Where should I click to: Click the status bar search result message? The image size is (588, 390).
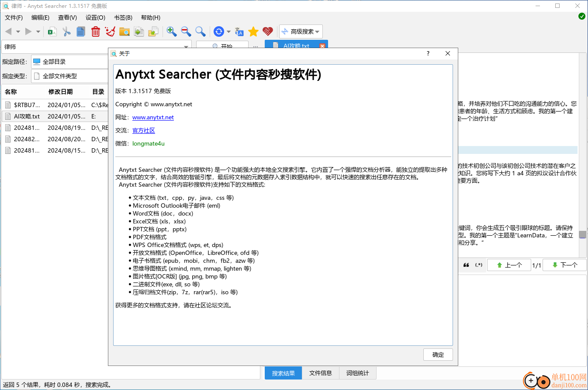58,385
